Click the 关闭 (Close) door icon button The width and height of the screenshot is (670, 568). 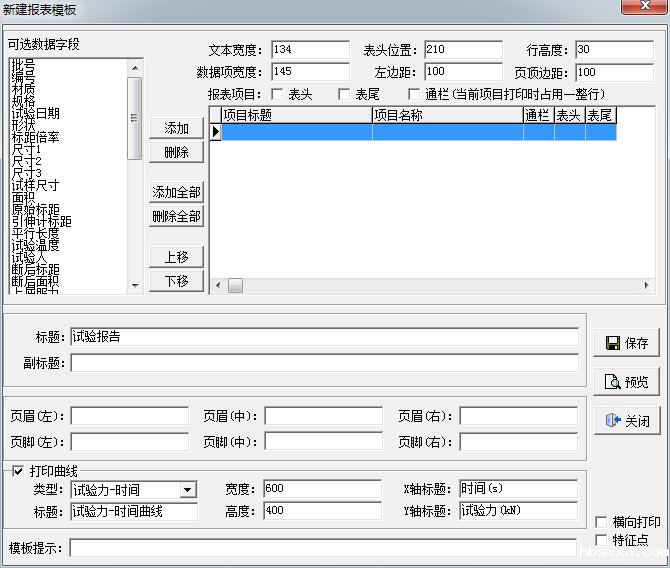(626, 421)
